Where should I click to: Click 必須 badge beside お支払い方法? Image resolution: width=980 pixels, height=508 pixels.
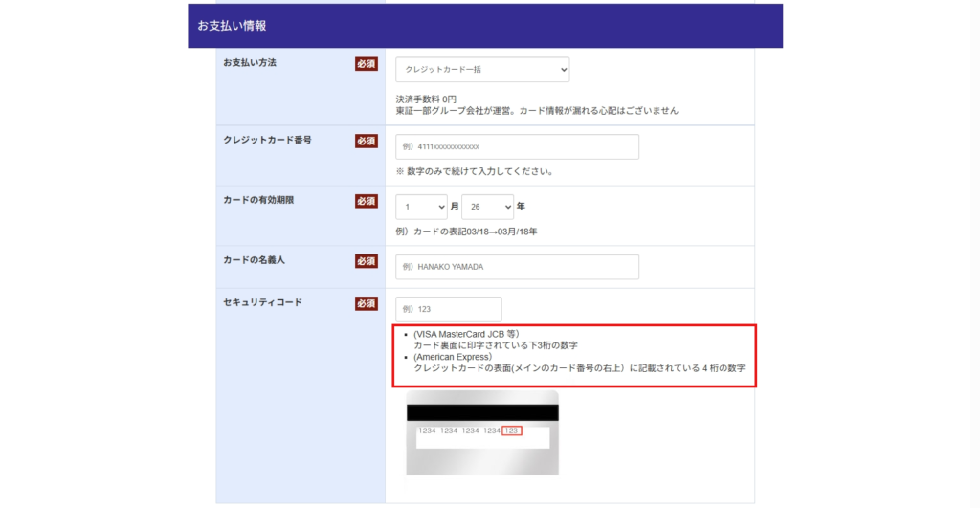pyautogui.click(x=367, y=64)
